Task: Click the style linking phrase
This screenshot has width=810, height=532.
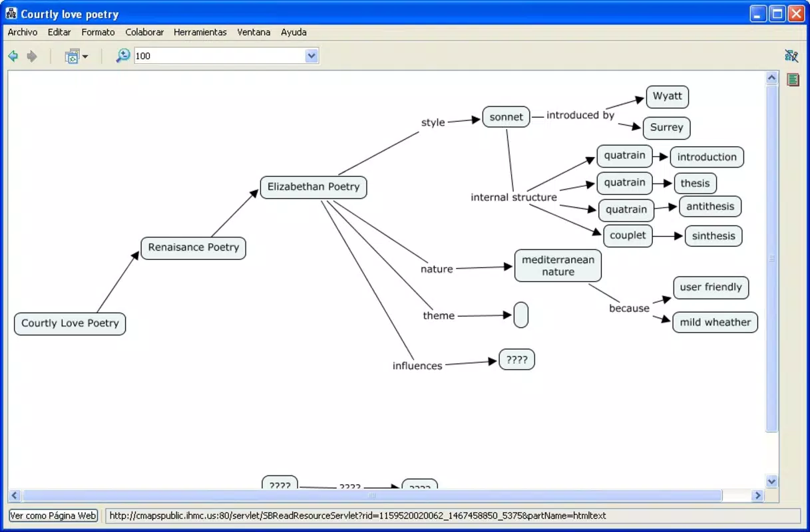Action: (x=433, y=122)
